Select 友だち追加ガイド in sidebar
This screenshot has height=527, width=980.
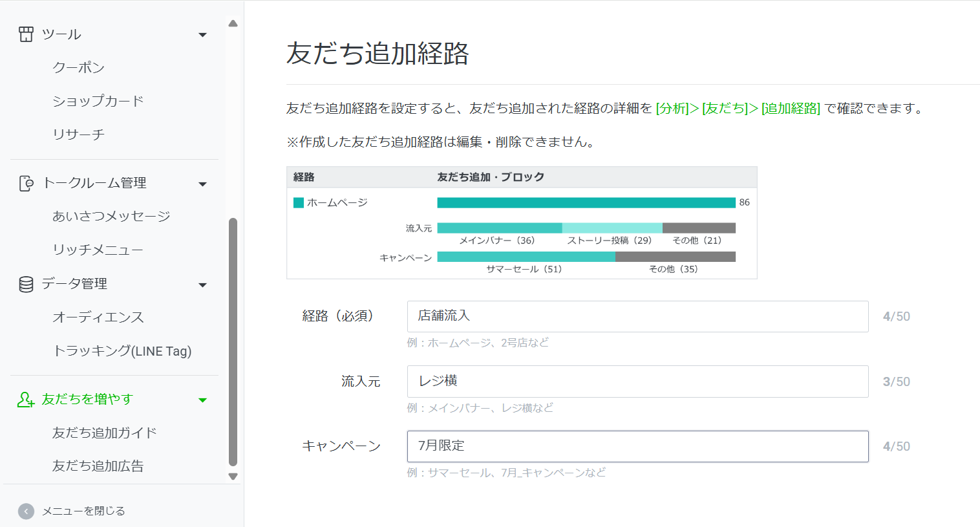pyautogui.click(x=105, y=433)
